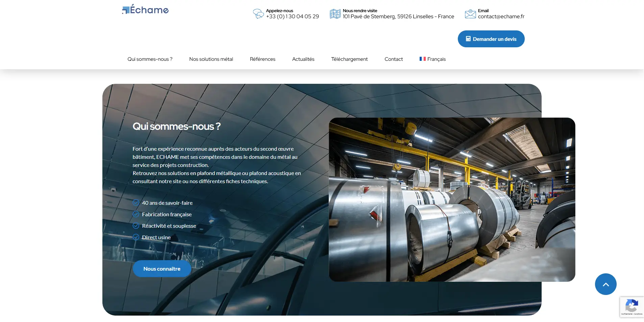Click the checkmark beside Réactivité et souplesse
Screen dimensions: 644x322
136,226
